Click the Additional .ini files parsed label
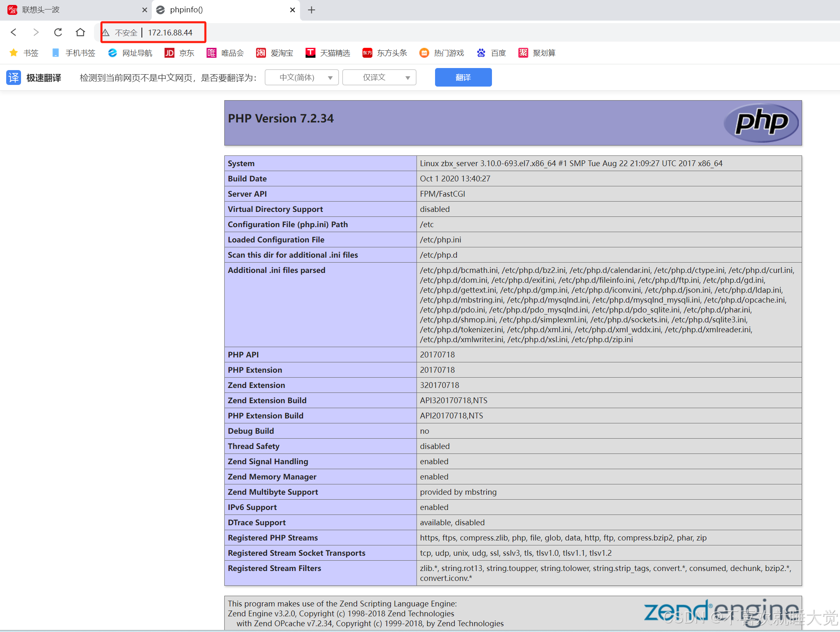840x632 pixels. 276,270
